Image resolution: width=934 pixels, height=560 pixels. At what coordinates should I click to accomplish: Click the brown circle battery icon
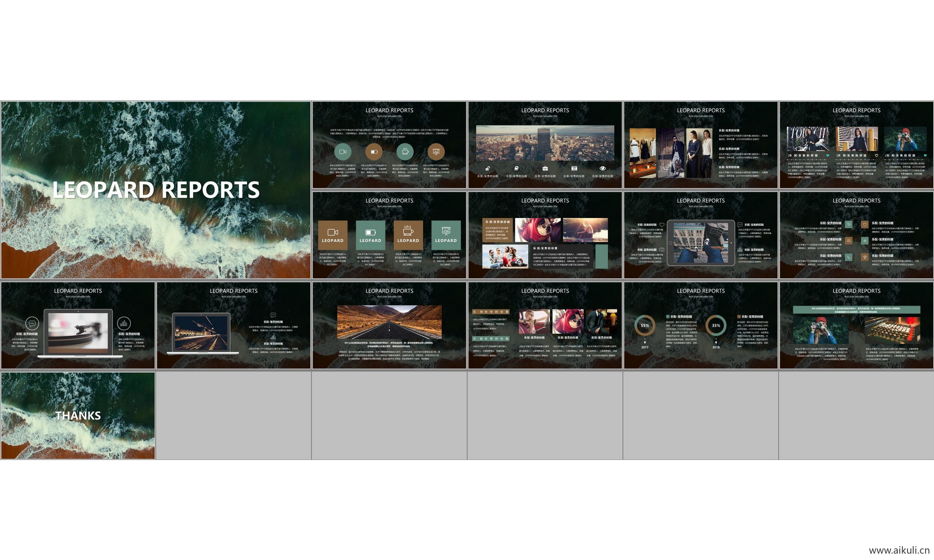pos(374,152)
